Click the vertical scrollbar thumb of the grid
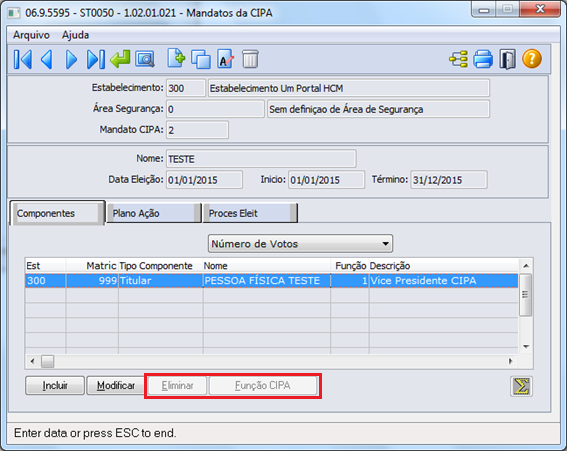568x451 pixels. [526, 295]
